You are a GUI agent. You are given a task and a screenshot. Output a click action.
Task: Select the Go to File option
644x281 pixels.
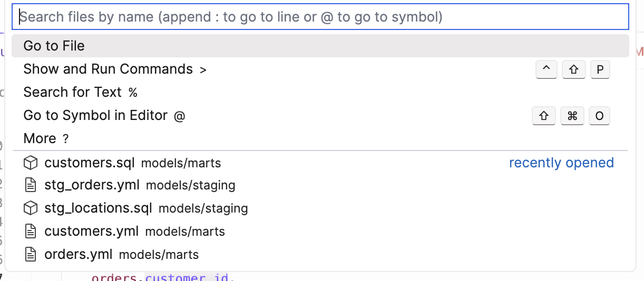point(54,46)
